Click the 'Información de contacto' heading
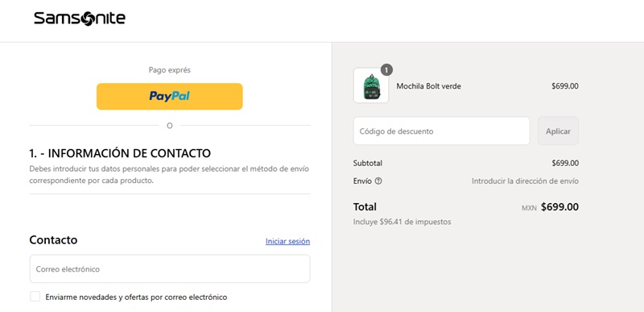This screenshot has height=312, width=644. coord(120,153)
